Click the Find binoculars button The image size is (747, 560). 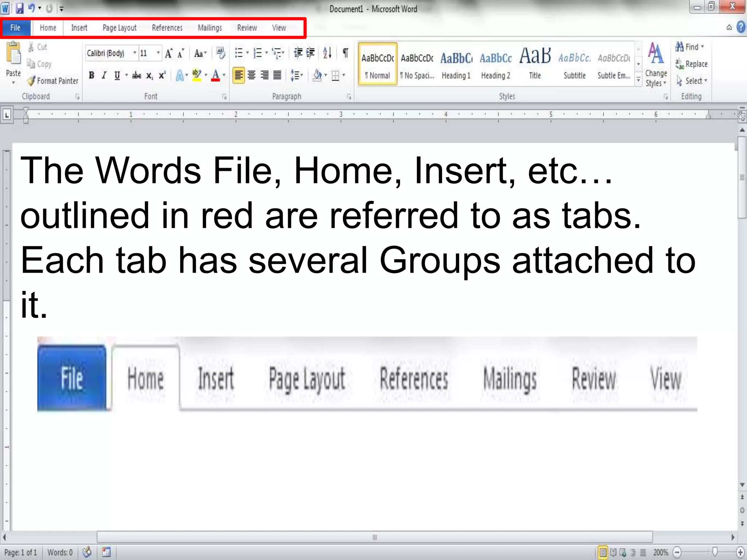[x=690, y=47]
